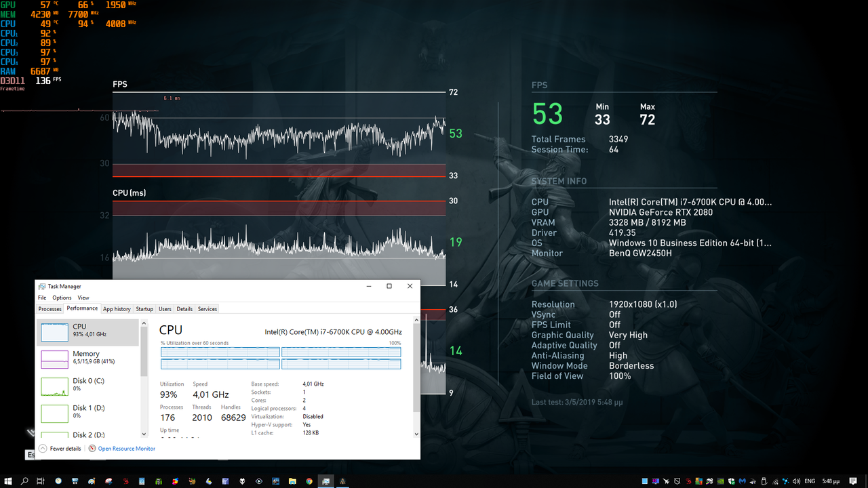Screen dimensions: 868x488
Task: Click the second logical processor graph at top right
Action: 341,352
